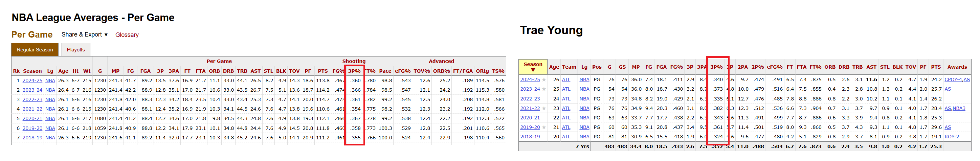
Task: Open Trae Young's 2021-22 season link
Action: coord(530,109)
